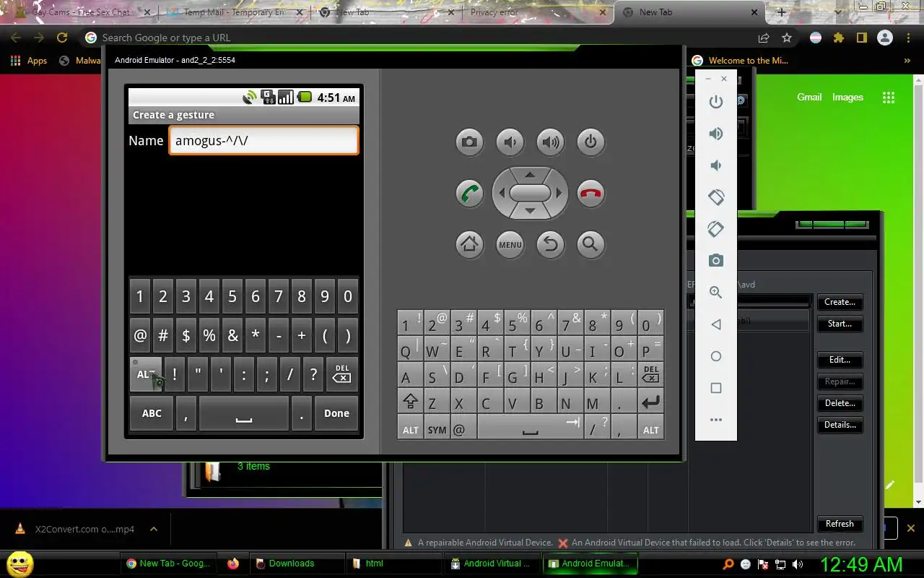This screenshot has width=924, height=578.
Task: Click Refresh in AVD Manager
Action: coord(840,524)
